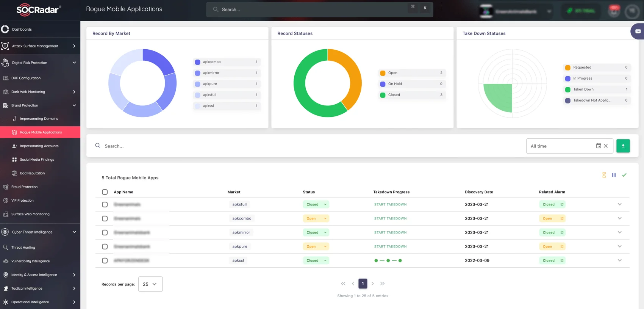Collapse Brand Protection submenu
The image size is (644, 309).
(74, 105)
